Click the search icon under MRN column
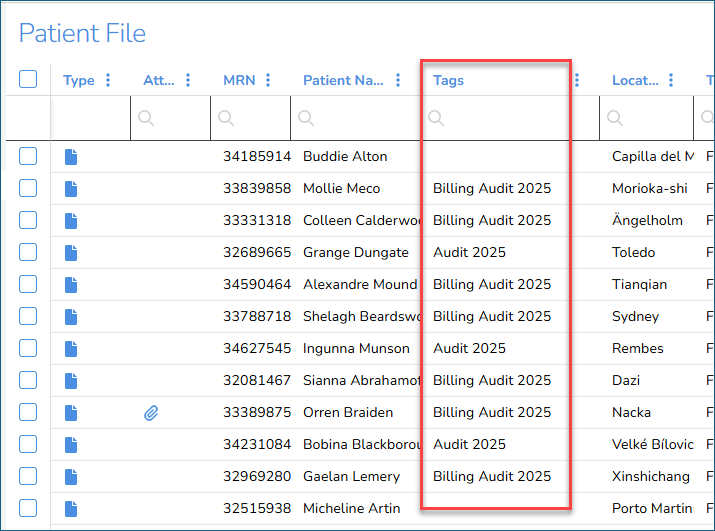Viewport: 715px width, 531px height. [226, 118]
